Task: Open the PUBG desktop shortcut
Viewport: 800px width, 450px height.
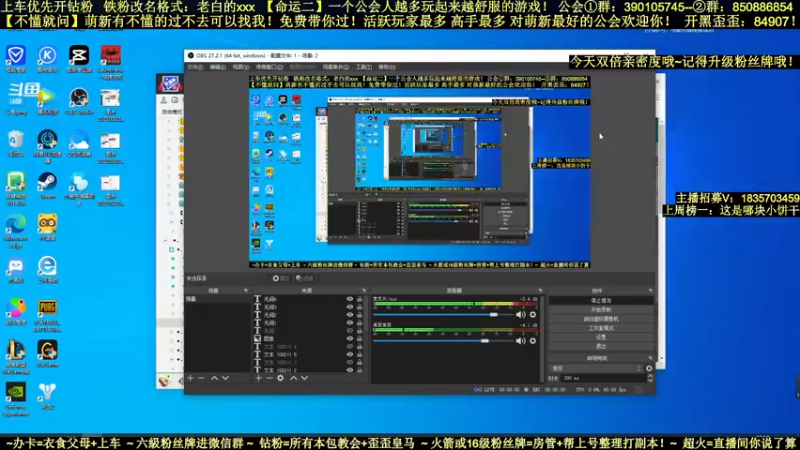Action: 47,315
